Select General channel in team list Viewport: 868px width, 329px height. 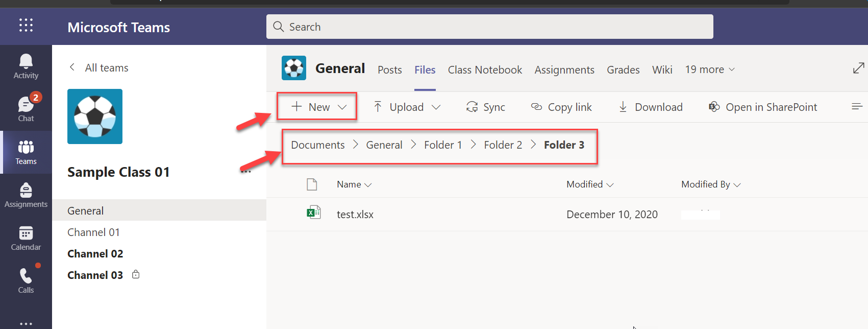pos(159,210)
